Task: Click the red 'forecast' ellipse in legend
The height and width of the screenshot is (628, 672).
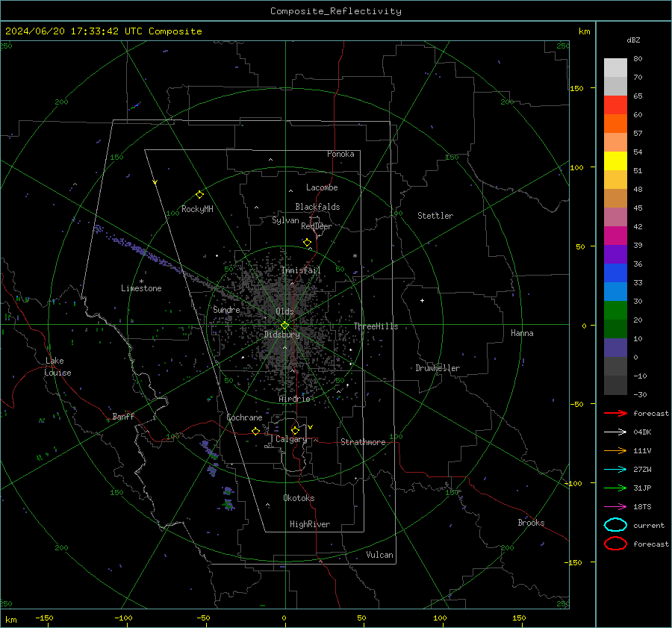Action: pyautogui.click(x=615, y=544)
